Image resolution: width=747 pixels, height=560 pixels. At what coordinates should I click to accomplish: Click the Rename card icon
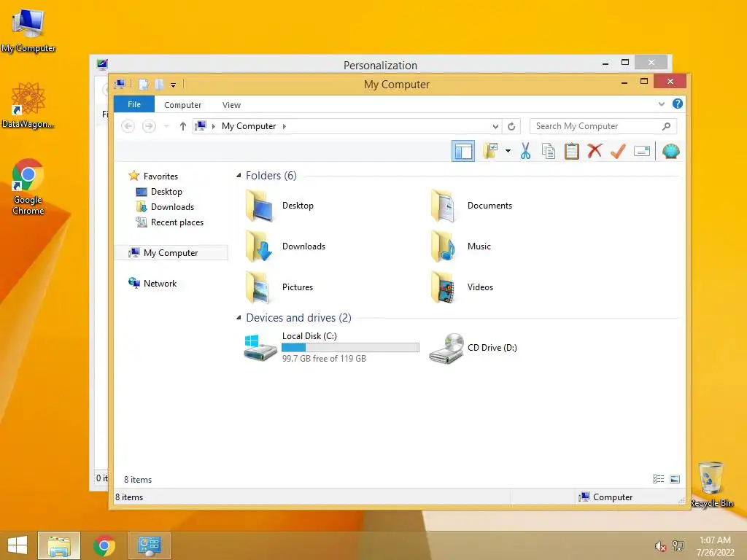tap(642, 152)
